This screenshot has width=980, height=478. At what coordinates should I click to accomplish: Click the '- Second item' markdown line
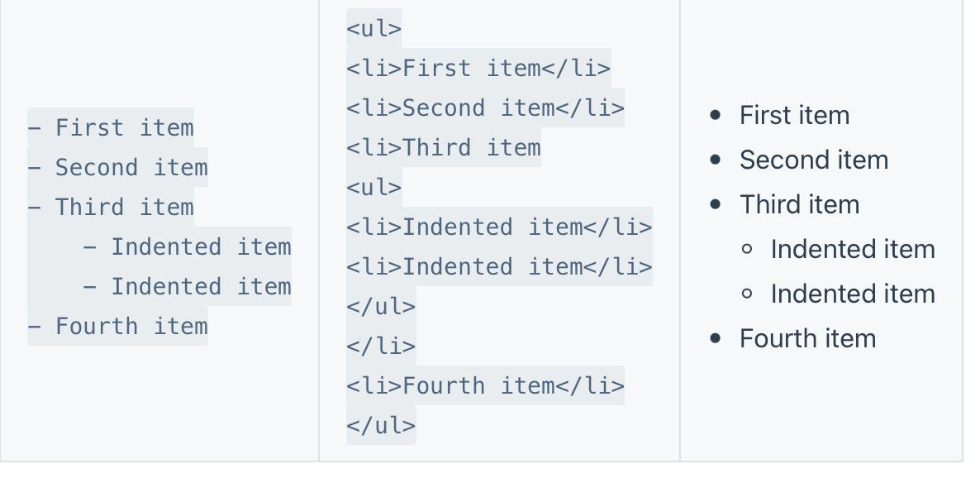pyautogui.click(x=117, y=168)
